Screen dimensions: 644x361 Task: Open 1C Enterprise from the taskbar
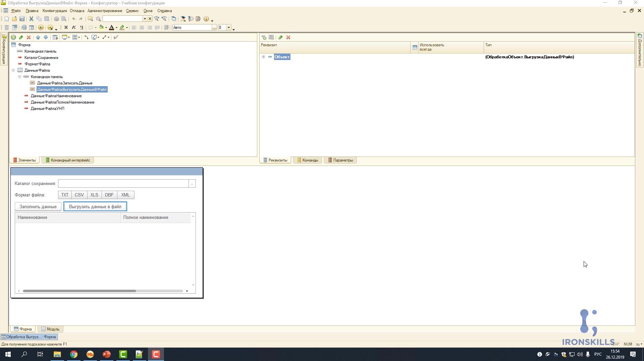(x=90, y=354)
